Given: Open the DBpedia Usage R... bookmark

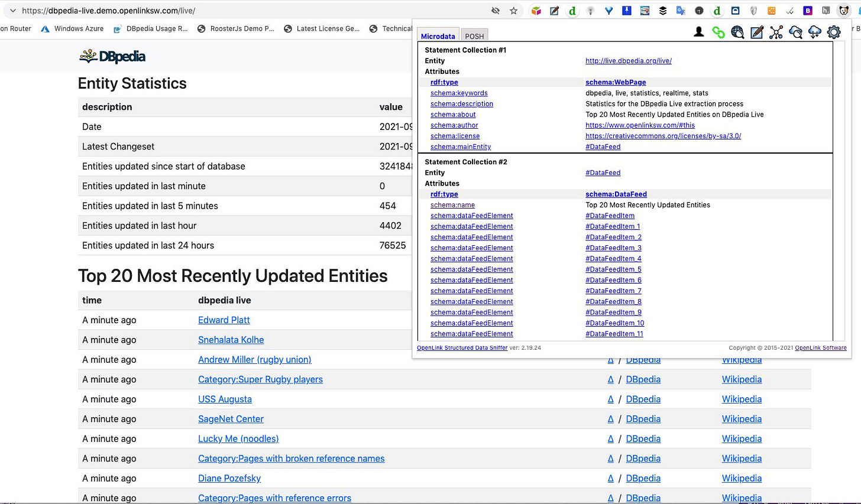Looking at the screenshot, I should 150,28.
